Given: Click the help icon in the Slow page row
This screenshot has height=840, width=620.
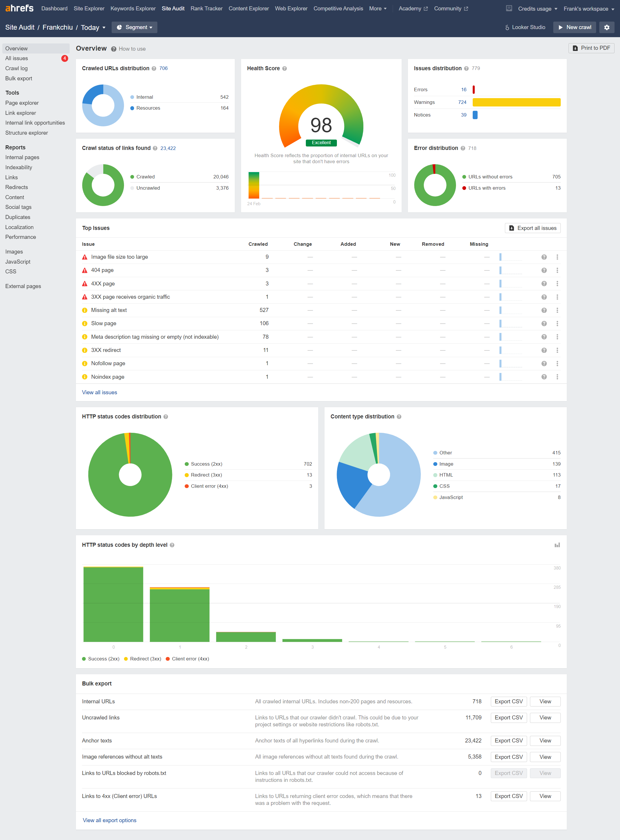Looking at the screenshot, I should point(544,323).
